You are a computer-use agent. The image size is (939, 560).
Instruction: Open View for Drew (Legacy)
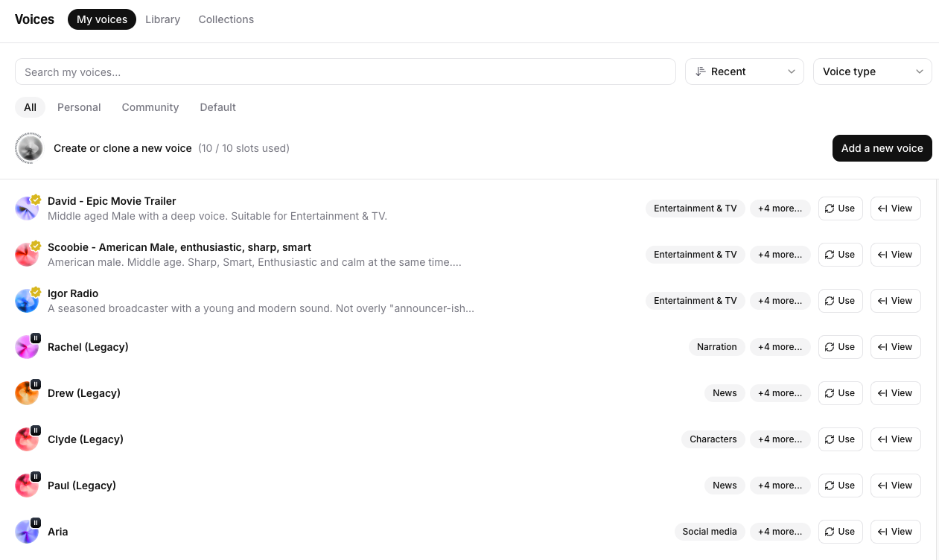pos(895,393)
